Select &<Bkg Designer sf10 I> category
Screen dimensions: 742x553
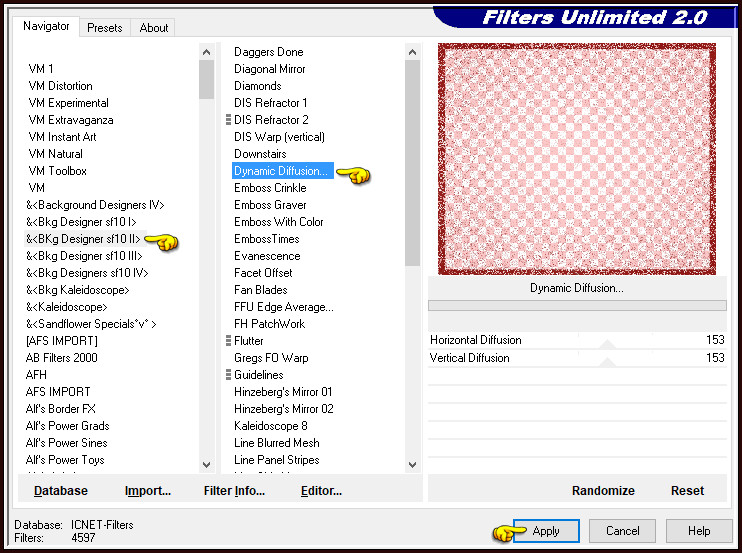81,222
